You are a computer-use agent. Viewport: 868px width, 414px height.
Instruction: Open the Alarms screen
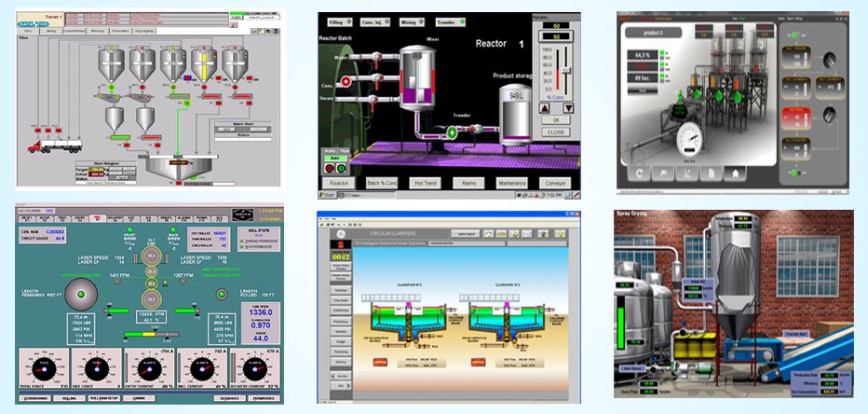468,183
